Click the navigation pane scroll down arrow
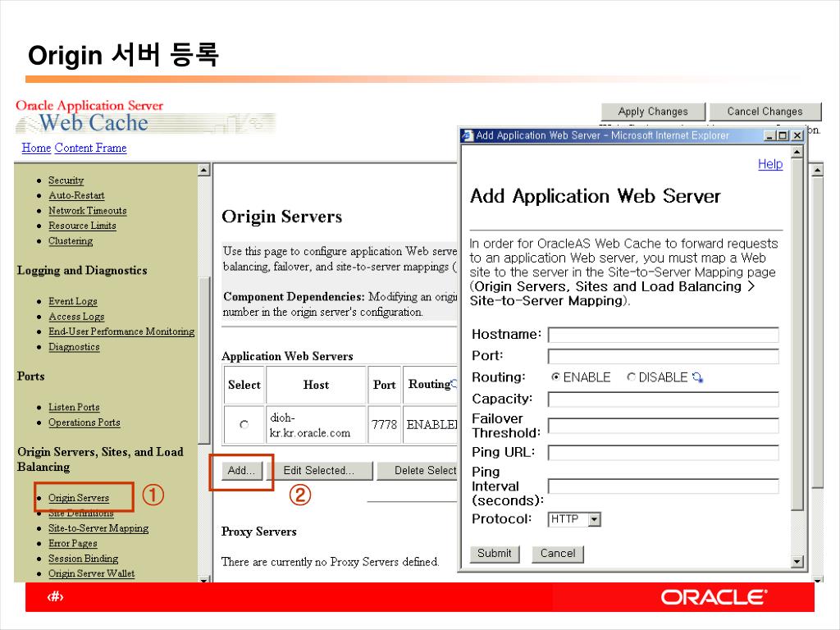The width and height of the screenshot is (840, 630). (203, 579)
